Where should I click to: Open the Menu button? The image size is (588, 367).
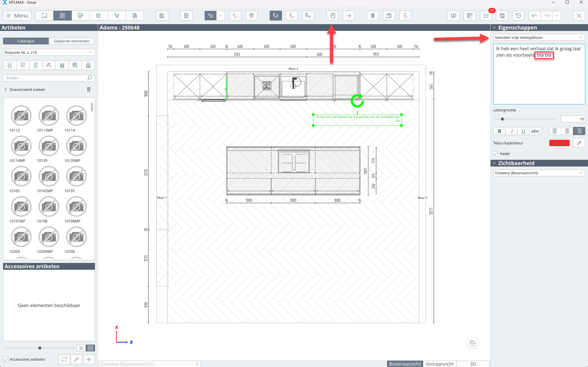[x=17, y=16]
